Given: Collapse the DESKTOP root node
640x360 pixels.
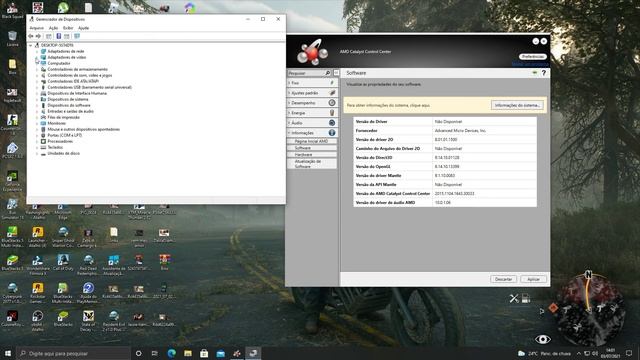Looking at the screenshot, I should click(31, 45).
